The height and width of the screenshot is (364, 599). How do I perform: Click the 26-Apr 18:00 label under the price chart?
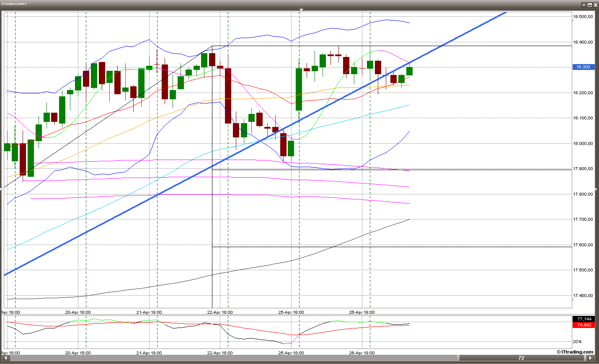pos(362,312)
